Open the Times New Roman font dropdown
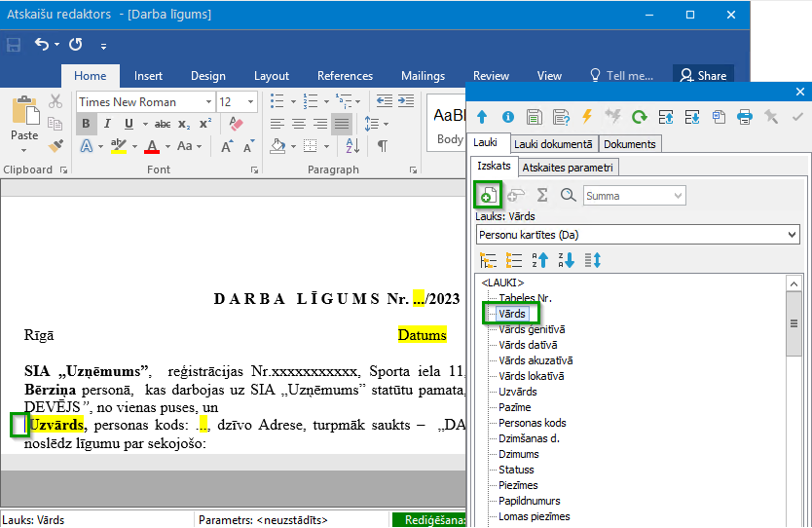The image size is (812, 528). 208,101
